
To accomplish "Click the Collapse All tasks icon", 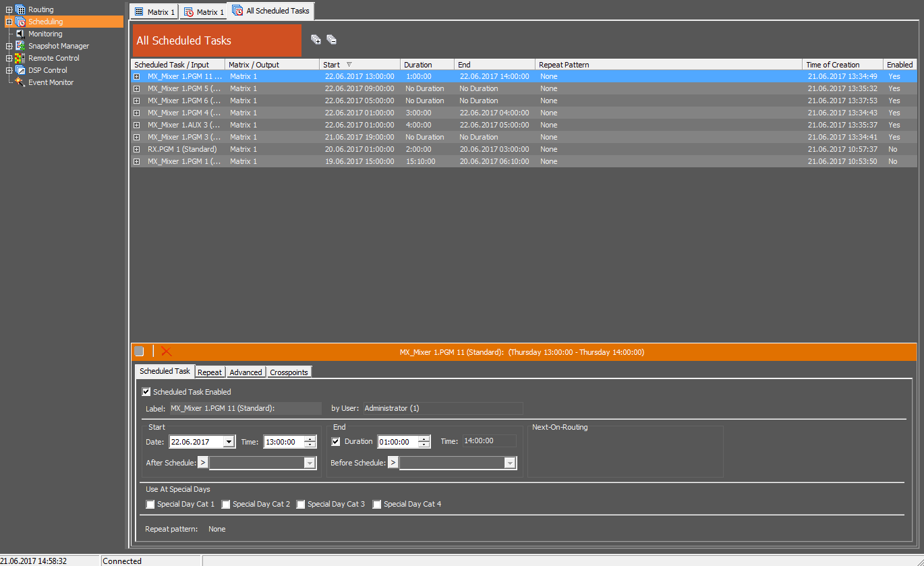I will pyautogui.click(x=331, y=40).
